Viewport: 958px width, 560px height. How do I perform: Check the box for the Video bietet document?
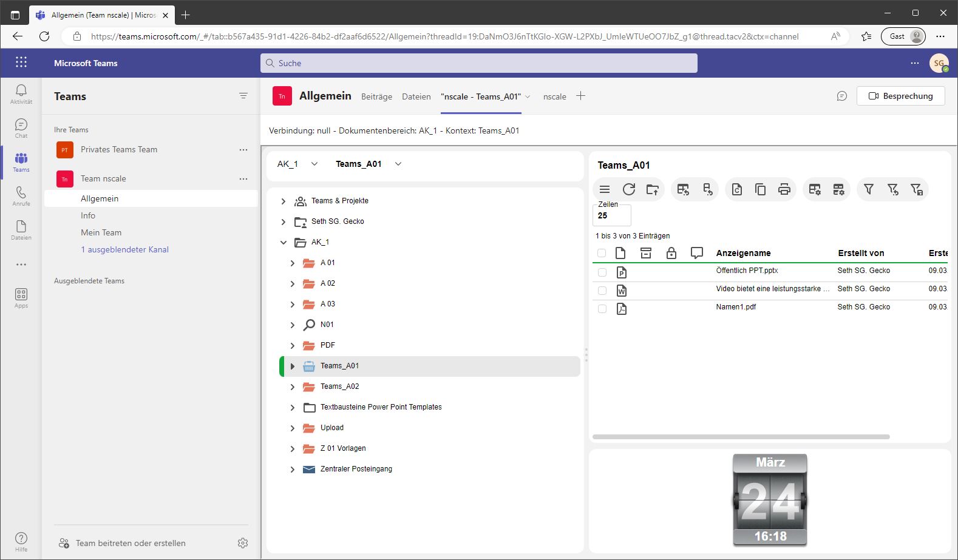(x=602, y=291)
